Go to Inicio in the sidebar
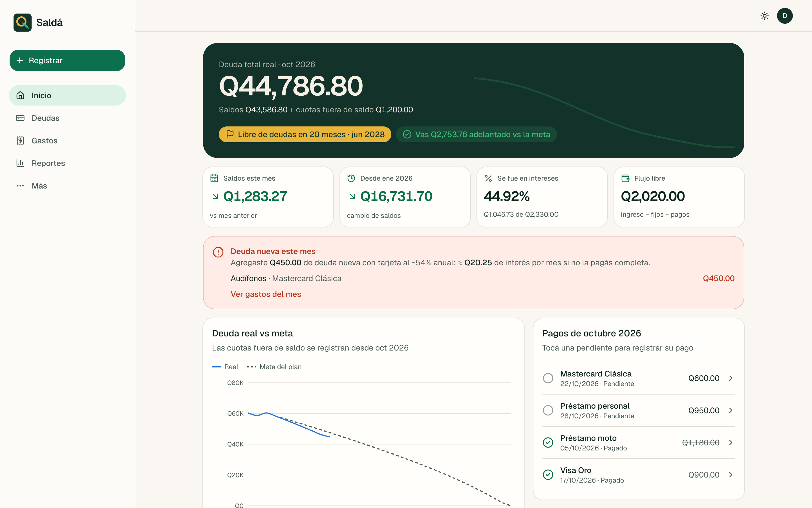This screenshot has height=508, width=812. tap(67, 95)
